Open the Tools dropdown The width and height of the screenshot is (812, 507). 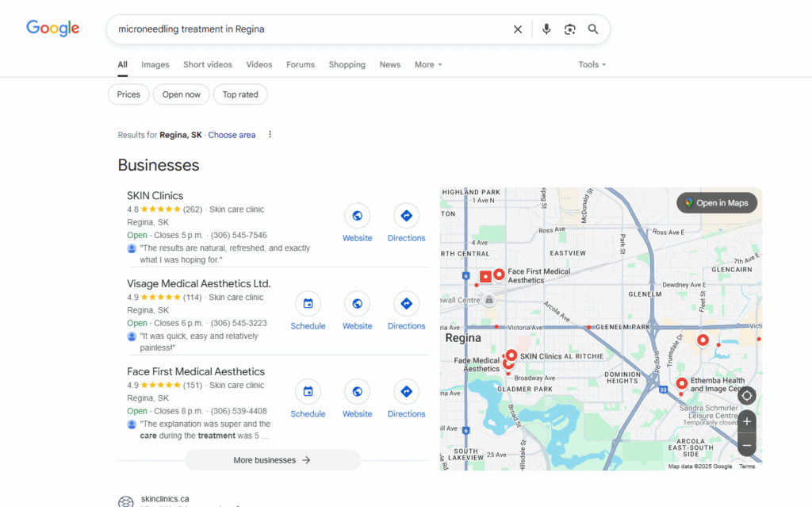point(592,65)
